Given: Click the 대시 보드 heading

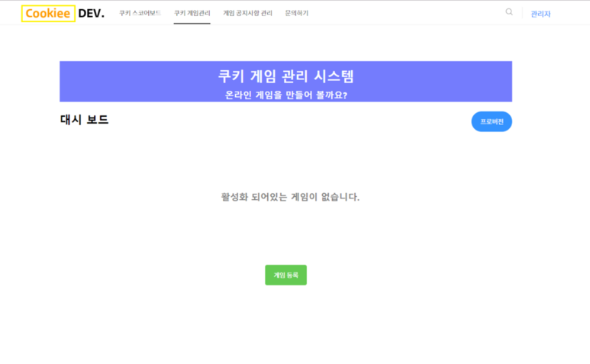Looking at the screenshot, I should tap(84, 120).
